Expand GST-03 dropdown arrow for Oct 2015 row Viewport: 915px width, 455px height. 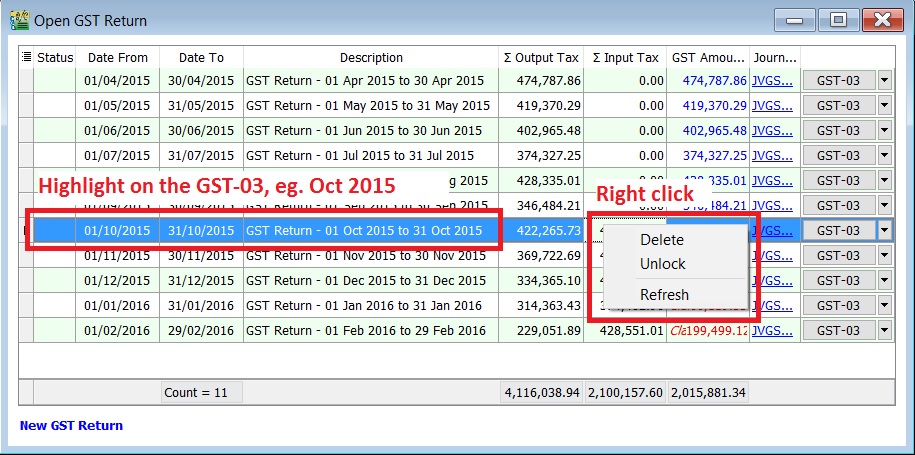(x=885, y=230)
